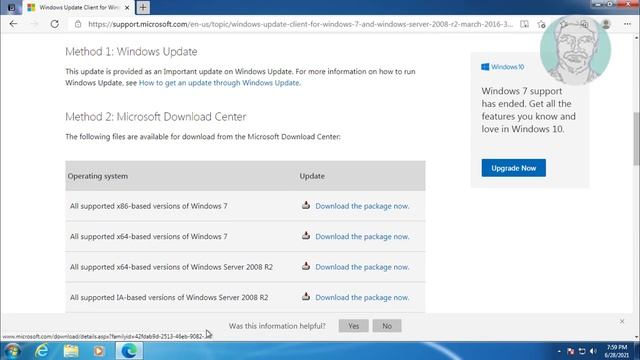Click the Operating system column header

[x=98, y=176]
